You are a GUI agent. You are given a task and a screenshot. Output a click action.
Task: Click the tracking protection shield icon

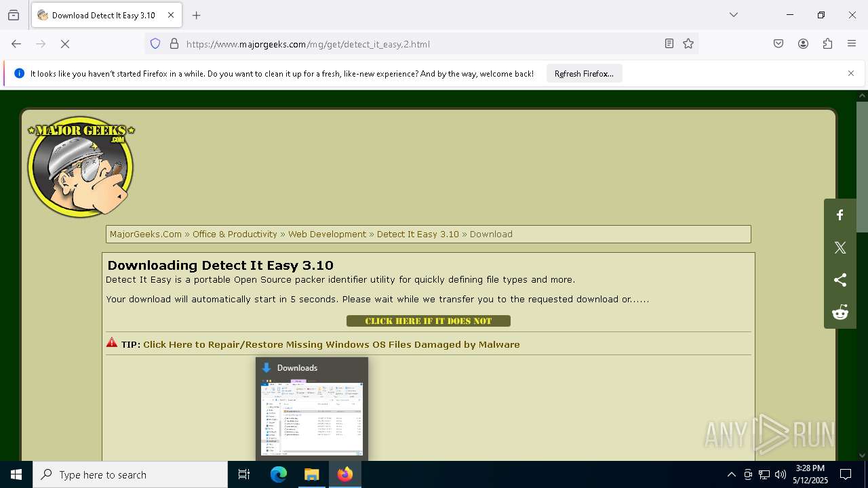[155, 44]
